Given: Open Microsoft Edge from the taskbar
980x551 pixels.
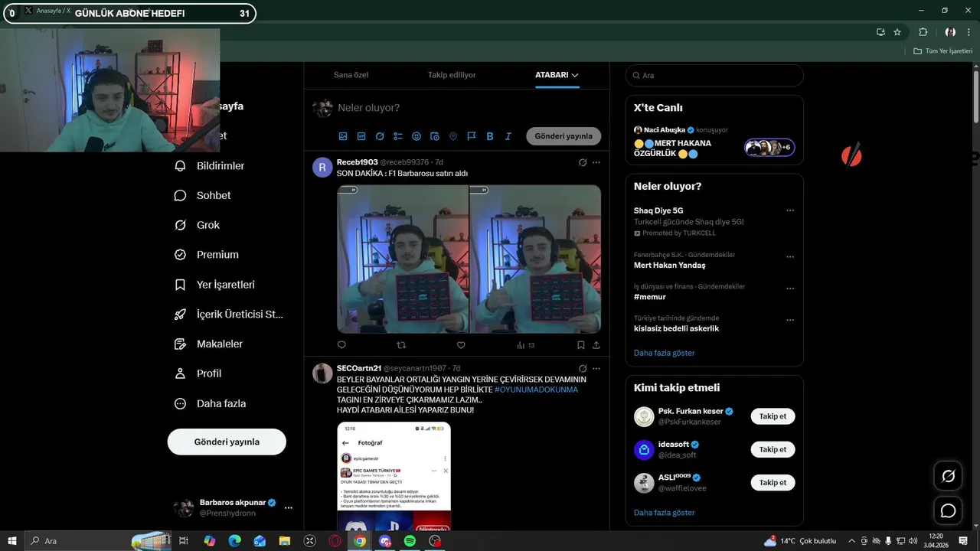Looking at the screenshot, I should 234,541.
